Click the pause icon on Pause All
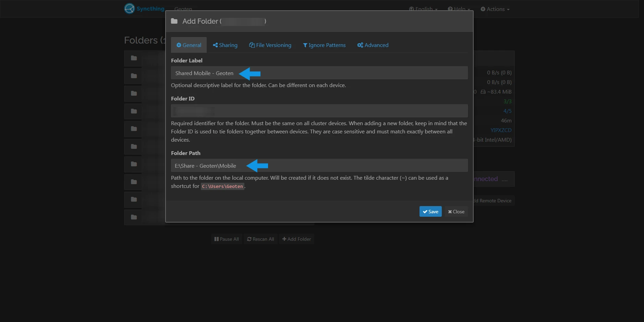 click(x=217, y=239)
